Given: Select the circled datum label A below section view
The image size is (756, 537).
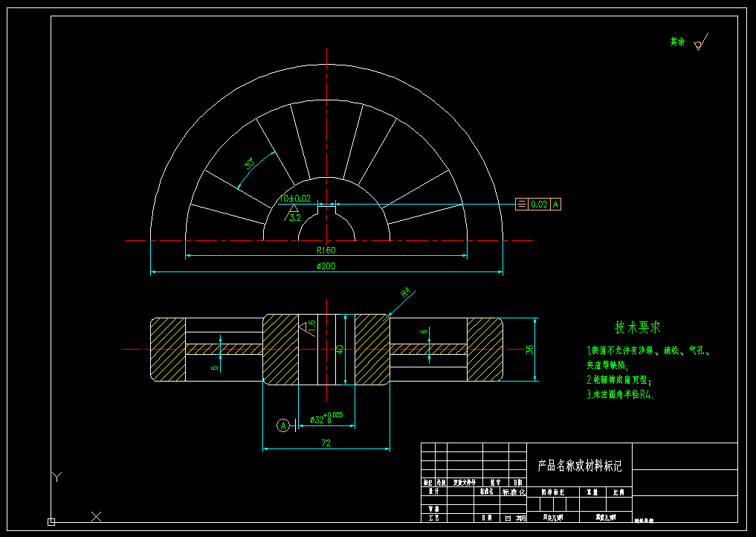Looking at the screenshot, I should coord(282,425).
